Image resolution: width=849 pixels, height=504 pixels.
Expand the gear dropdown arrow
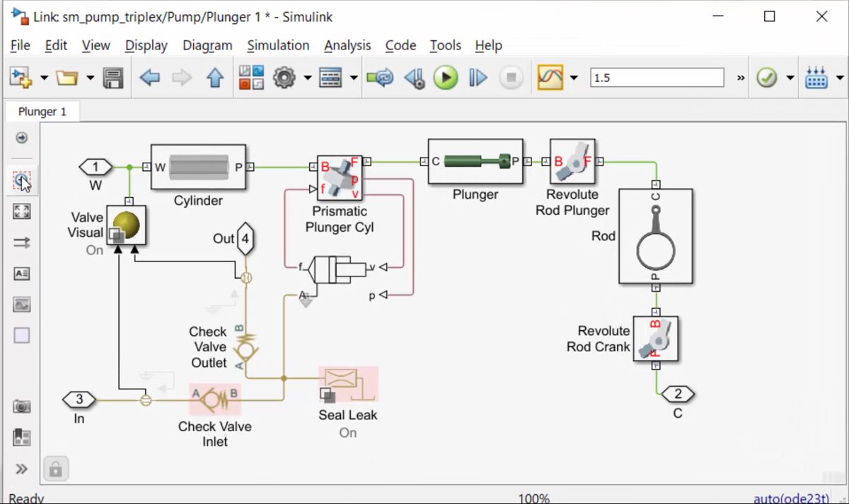point(307,78)
